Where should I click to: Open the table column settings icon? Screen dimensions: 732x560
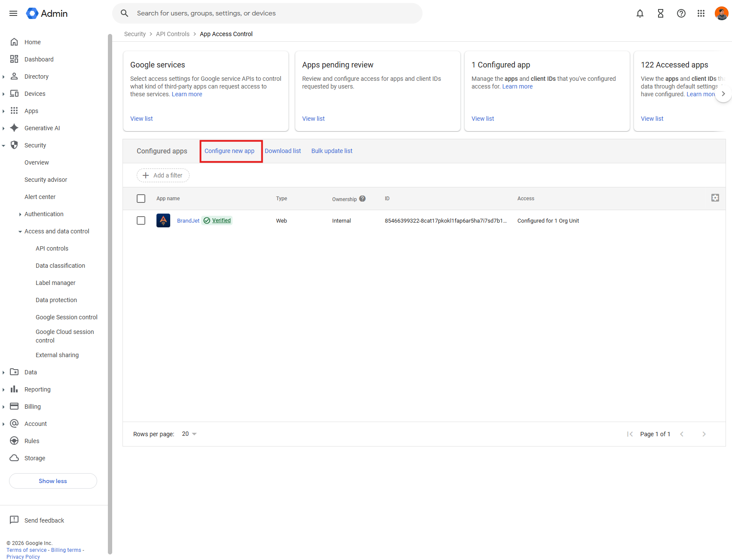pos(715,198)
